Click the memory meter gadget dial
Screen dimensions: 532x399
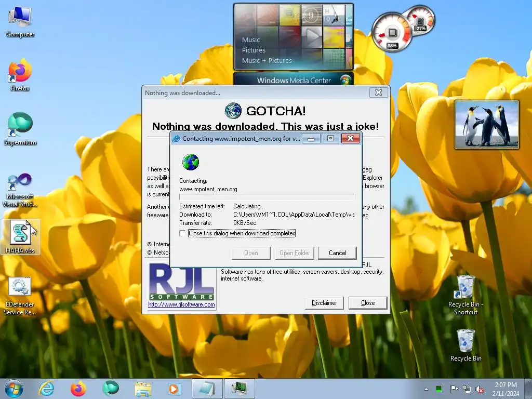click(421, 21)
